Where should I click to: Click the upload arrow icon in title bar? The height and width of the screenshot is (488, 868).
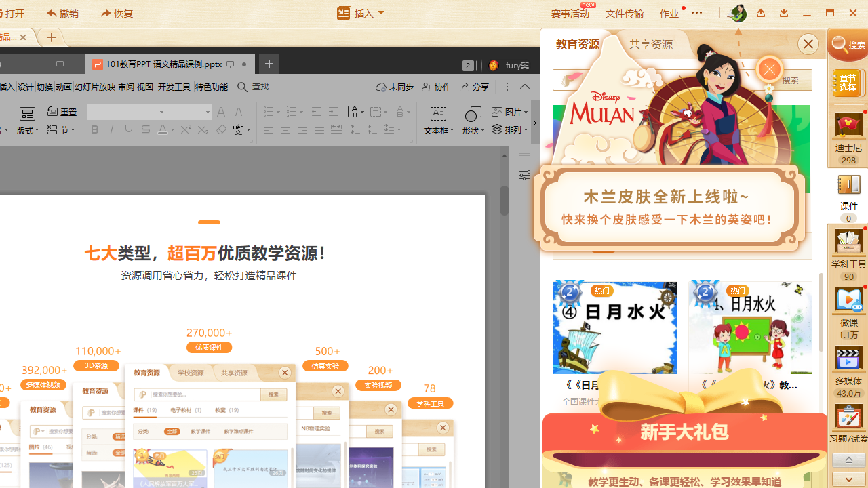point(761,13)
